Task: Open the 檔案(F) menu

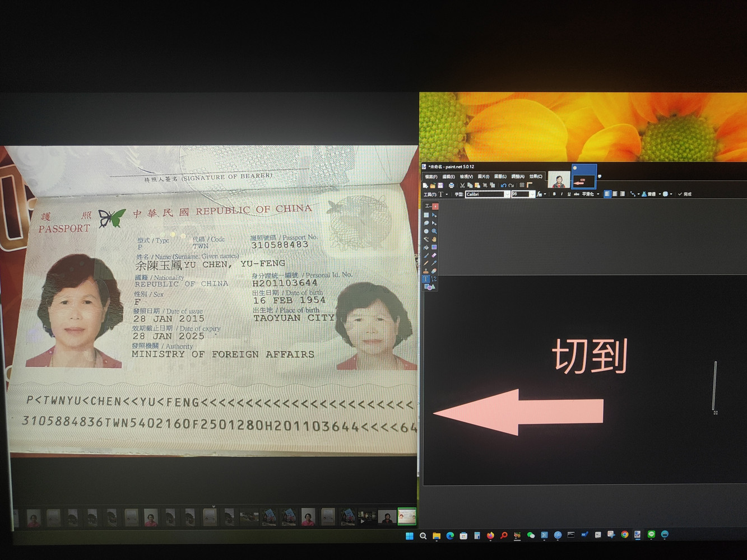Action: tap(430, 176)
